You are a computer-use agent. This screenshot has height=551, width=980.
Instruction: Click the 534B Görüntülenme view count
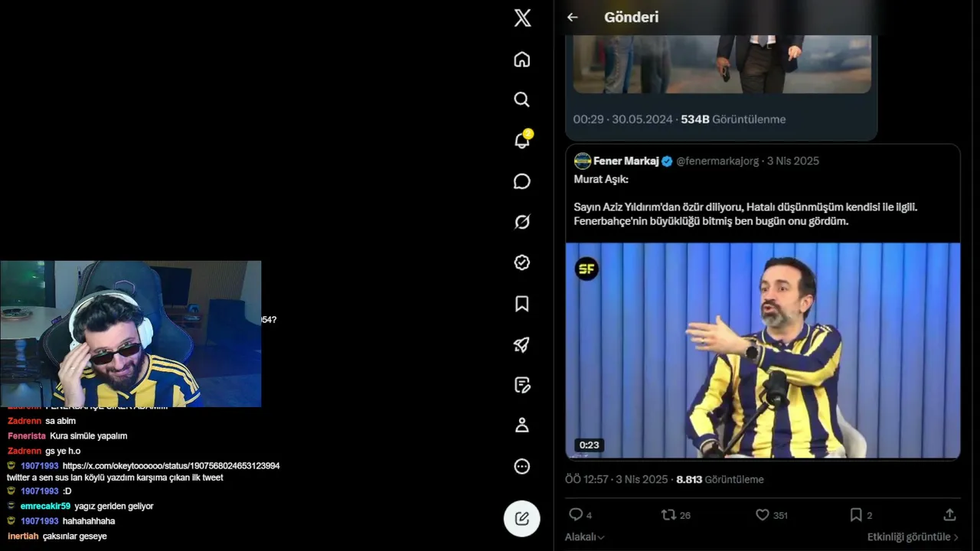pyautogui.click(x=733, y=119)
